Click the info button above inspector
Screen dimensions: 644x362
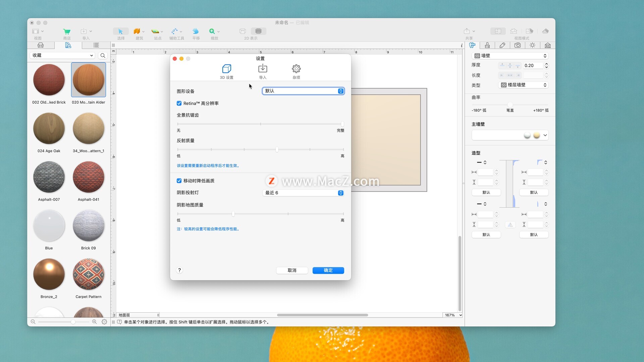coord(462,46)
